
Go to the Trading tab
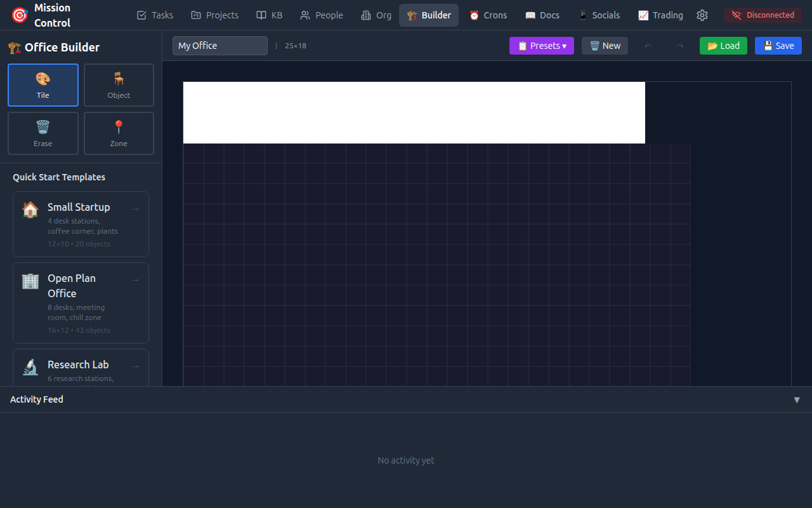coord(660,15)
